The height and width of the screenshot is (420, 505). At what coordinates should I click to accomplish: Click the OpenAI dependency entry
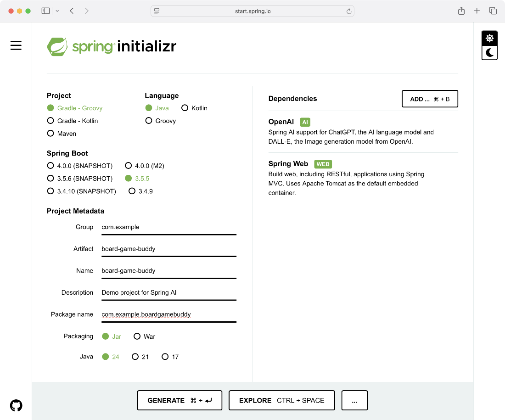point(363,131)
